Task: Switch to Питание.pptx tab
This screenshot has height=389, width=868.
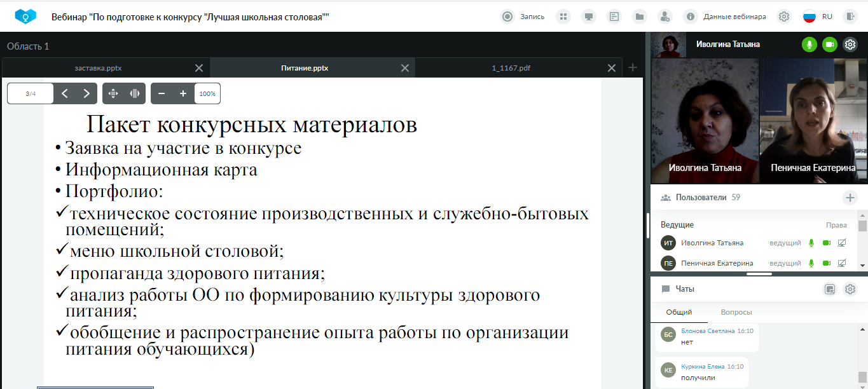Action: [x=305, y=68]
